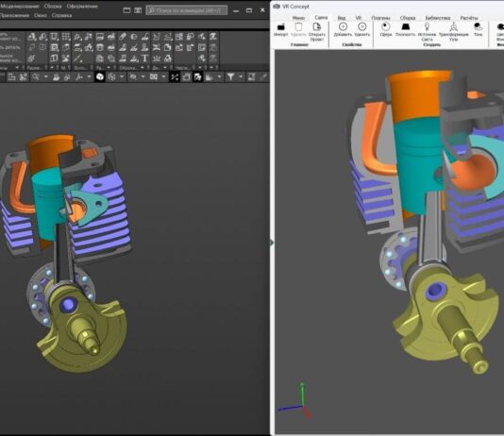Screen dimensions: 504x436
Task: Switch to the Вид tab in VR Concept
Action: point(342,18)
